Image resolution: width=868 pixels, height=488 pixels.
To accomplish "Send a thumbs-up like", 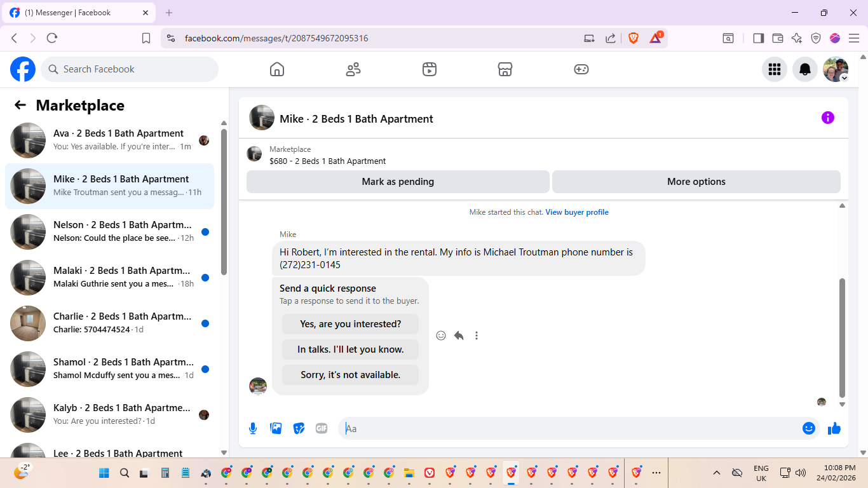I will pyautogui.click(x=834, y=428).
